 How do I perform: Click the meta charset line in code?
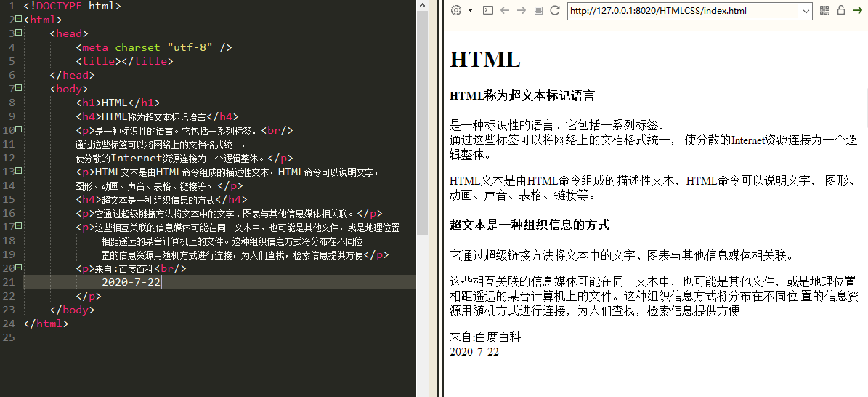[x=154, y=47]
